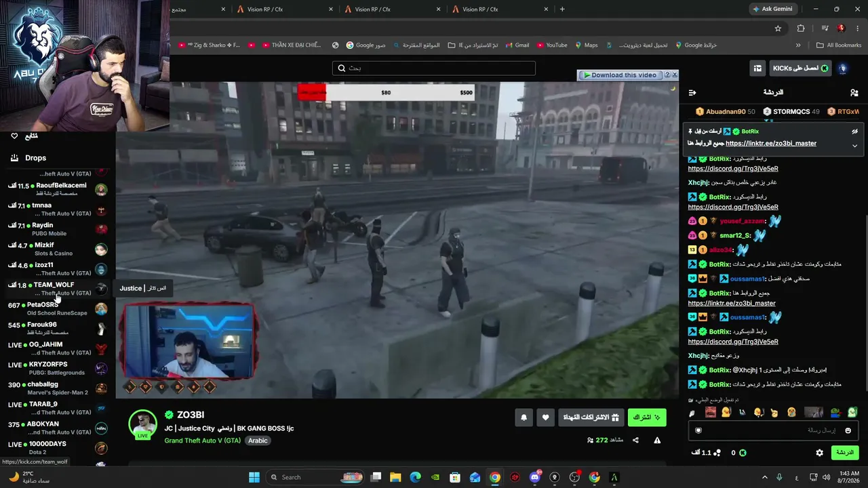The width and height of the screenshot is (868, 488).
Task: Click the Chrome profile avatar icon
Action: 841,28
